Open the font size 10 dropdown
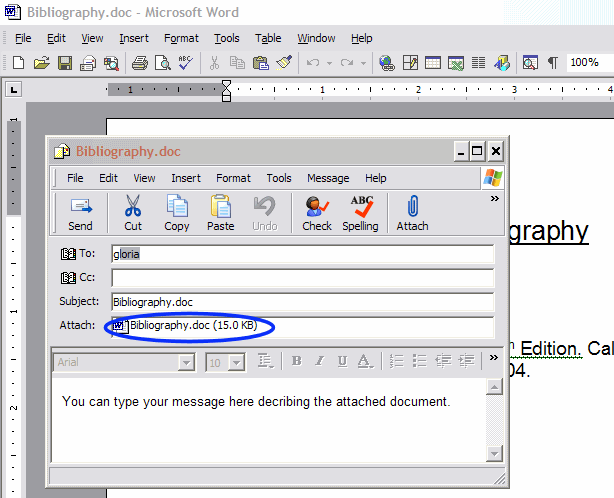Image resolution: width=614 pixels, height=498 pixels. pyautogui.click(x=237, y=363)
